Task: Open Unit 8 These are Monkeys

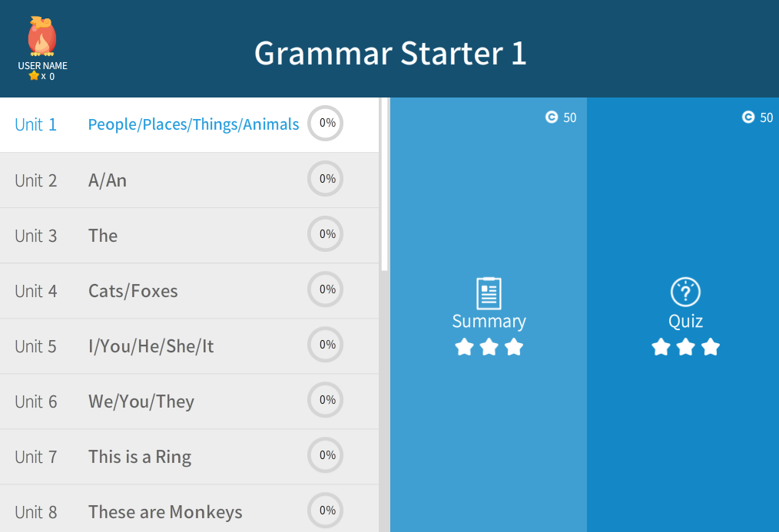Action: pyautogui.click(x=165, y=512)
